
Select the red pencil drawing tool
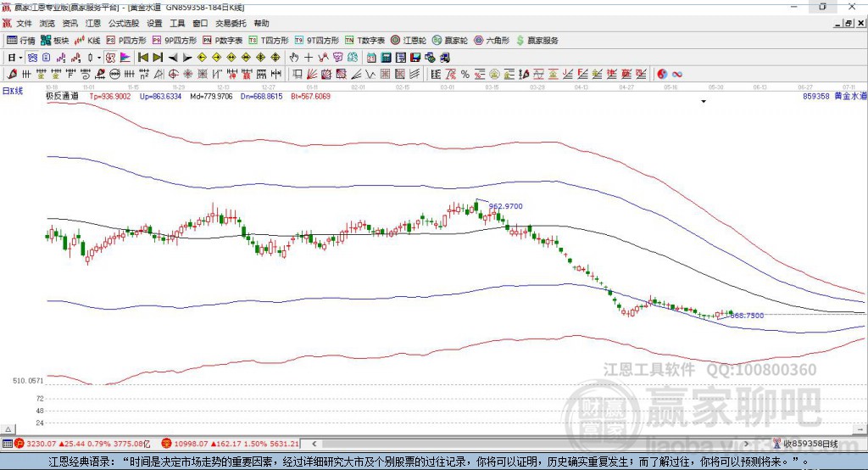pos(12,75)
